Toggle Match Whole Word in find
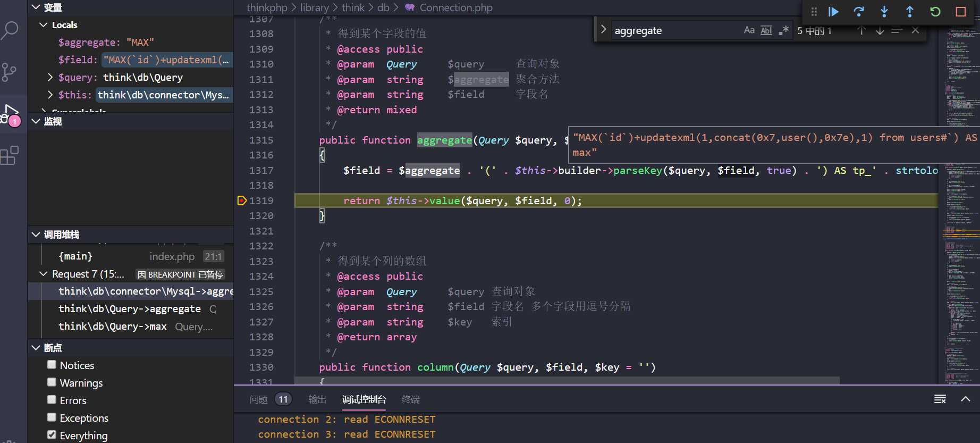Viewport: 980px width, 443px height. pos(766,30)
